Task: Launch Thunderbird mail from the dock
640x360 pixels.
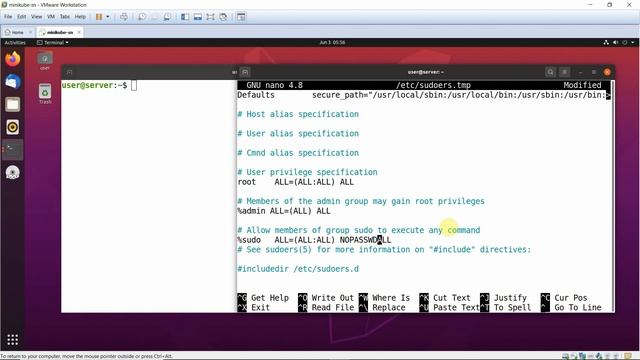Action: (13, 82)
